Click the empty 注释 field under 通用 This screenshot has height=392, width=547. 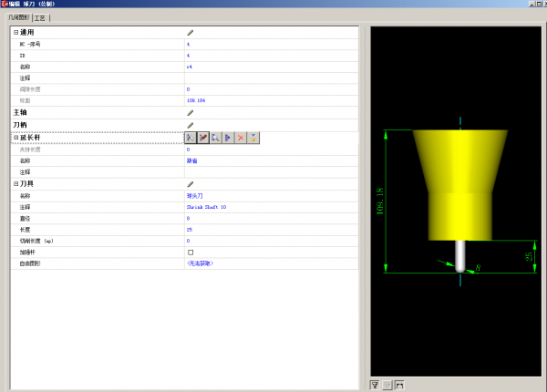coord(271,78)
